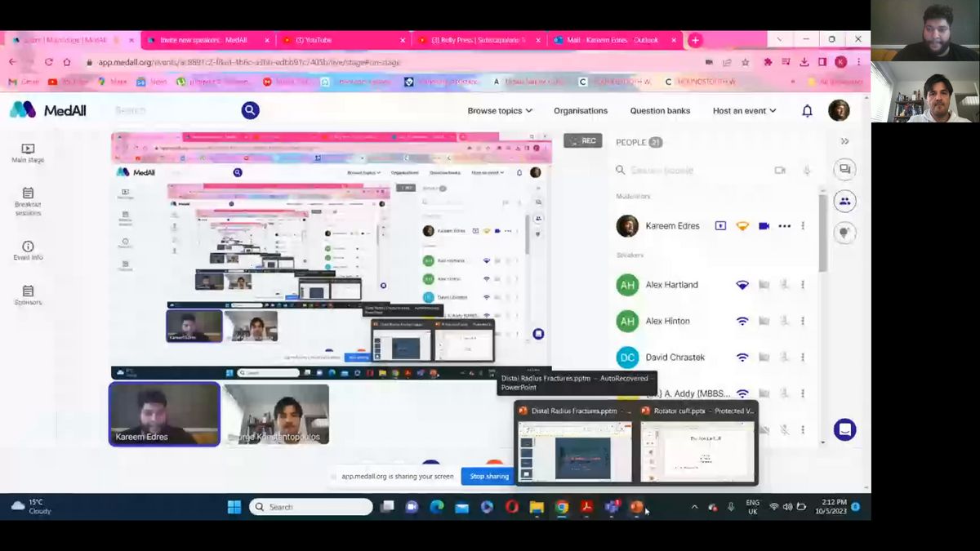Bookmark this page with star icon
980x551 pixels.
click(x=746, y=62)
